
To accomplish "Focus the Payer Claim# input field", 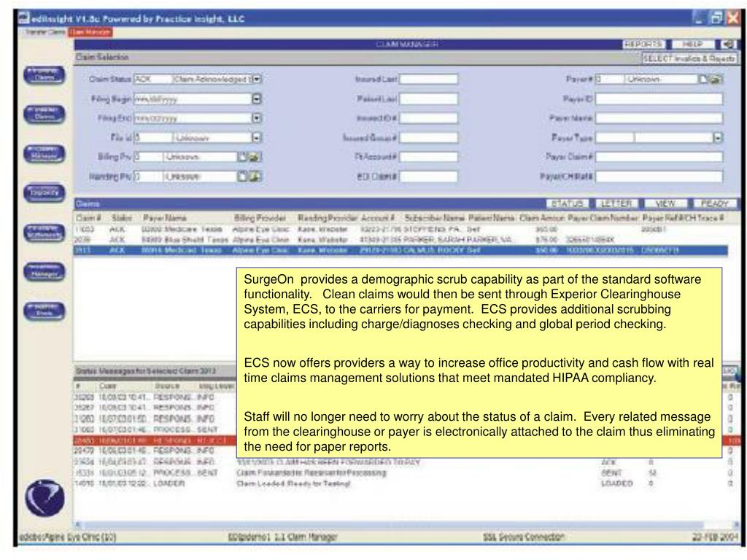I will [659, 157].
